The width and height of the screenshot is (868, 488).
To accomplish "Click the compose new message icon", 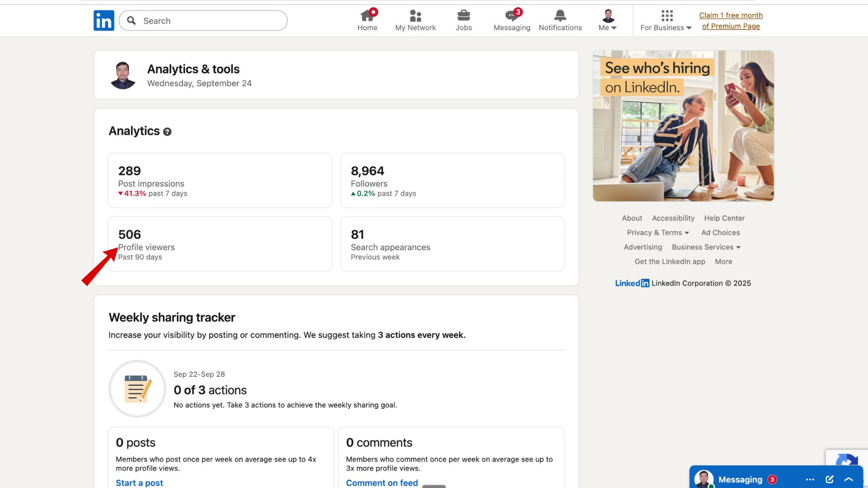I will (x=829, y=479).
